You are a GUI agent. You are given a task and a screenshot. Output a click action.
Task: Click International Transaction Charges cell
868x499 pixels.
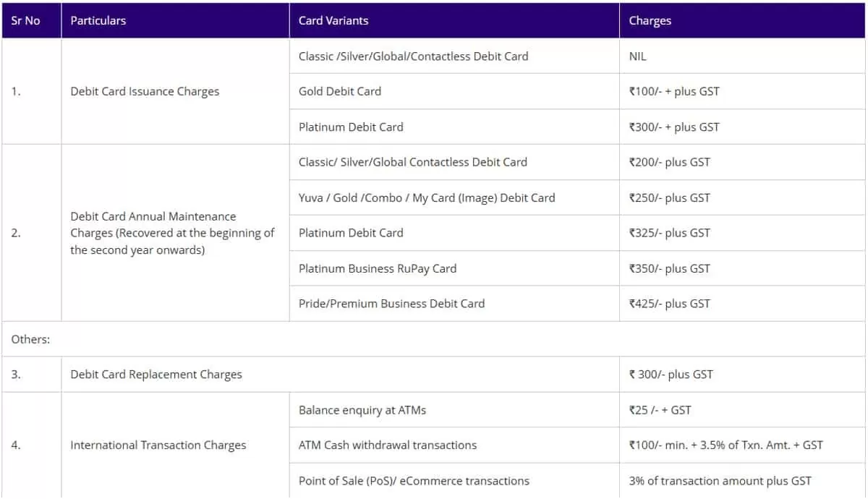(x=158, y=445)
